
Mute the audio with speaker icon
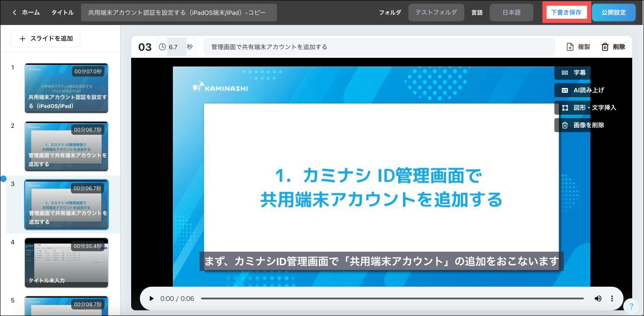598,298
